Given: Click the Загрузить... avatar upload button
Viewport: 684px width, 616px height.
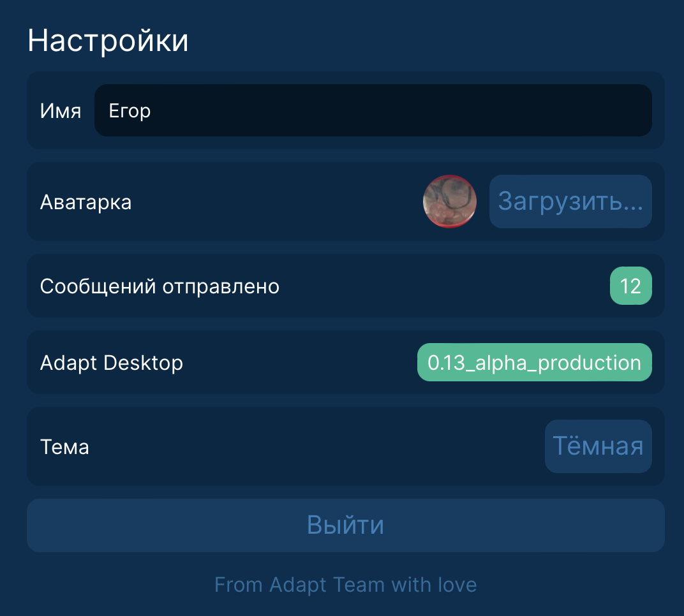Looking at the screenshot, I should [570, 202].
